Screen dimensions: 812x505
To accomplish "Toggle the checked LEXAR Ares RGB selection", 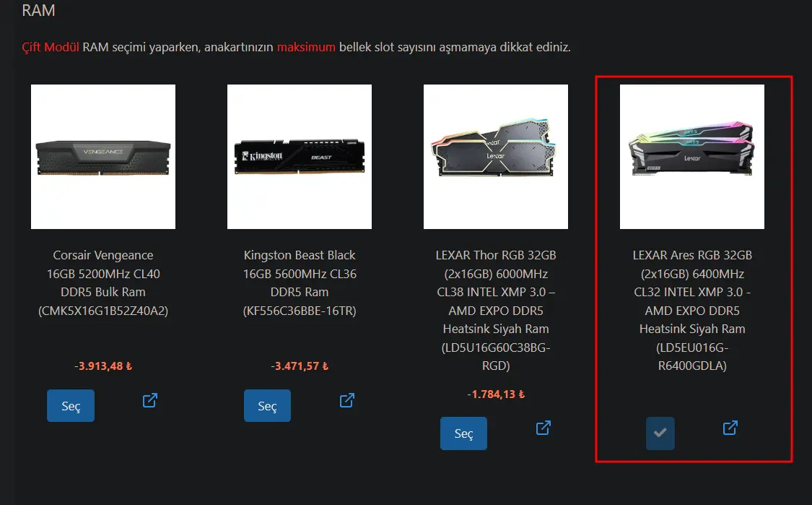I will click(660, 433).
